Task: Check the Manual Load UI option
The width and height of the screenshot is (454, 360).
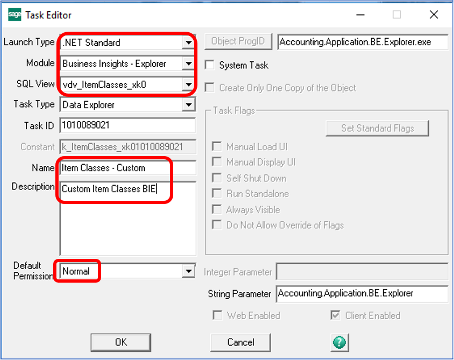Action: point(217,146)
